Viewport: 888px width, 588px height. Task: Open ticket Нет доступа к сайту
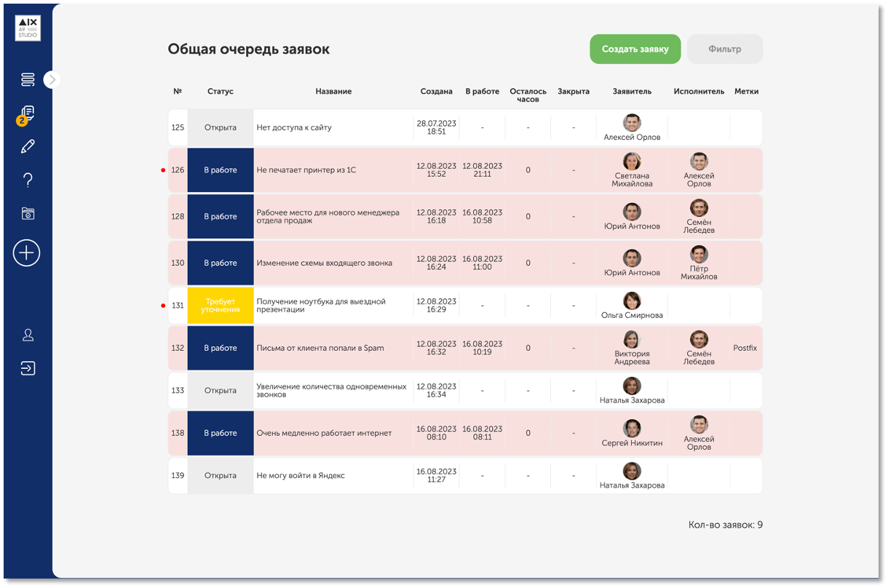point(294,128)
